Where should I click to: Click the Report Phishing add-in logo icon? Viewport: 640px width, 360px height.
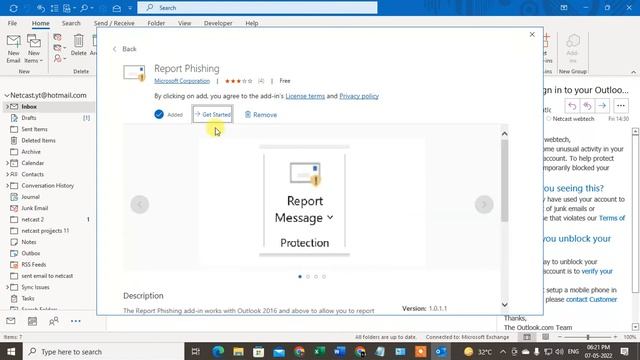[134, 73]
